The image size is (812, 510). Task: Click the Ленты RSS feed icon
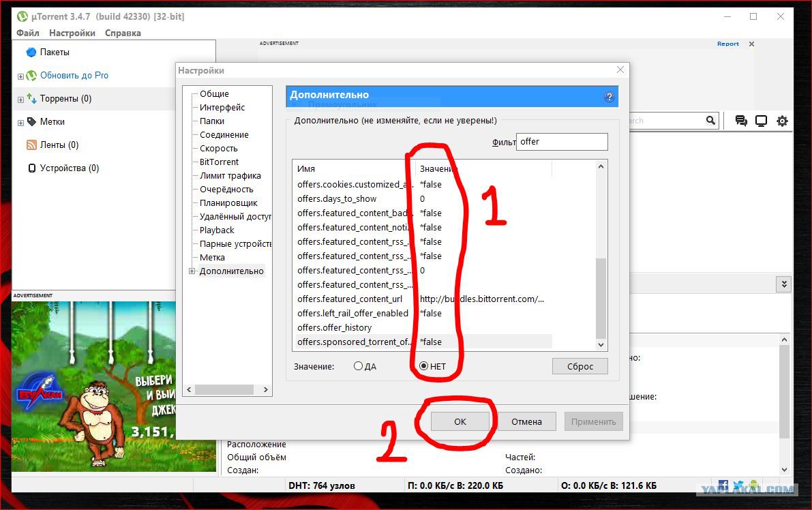pyautogui.click(x=31, y=145)
